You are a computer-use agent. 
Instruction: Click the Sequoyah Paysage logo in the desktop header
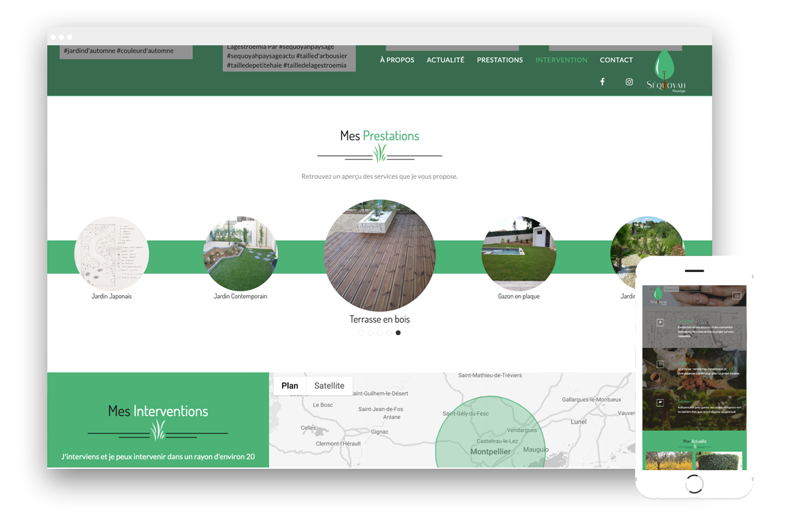click(x=666, y=70)
